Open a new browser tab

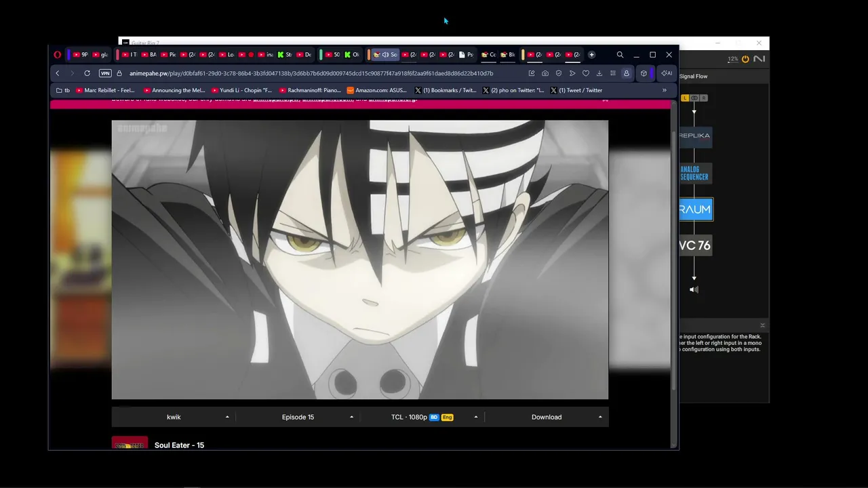point(591,55)
